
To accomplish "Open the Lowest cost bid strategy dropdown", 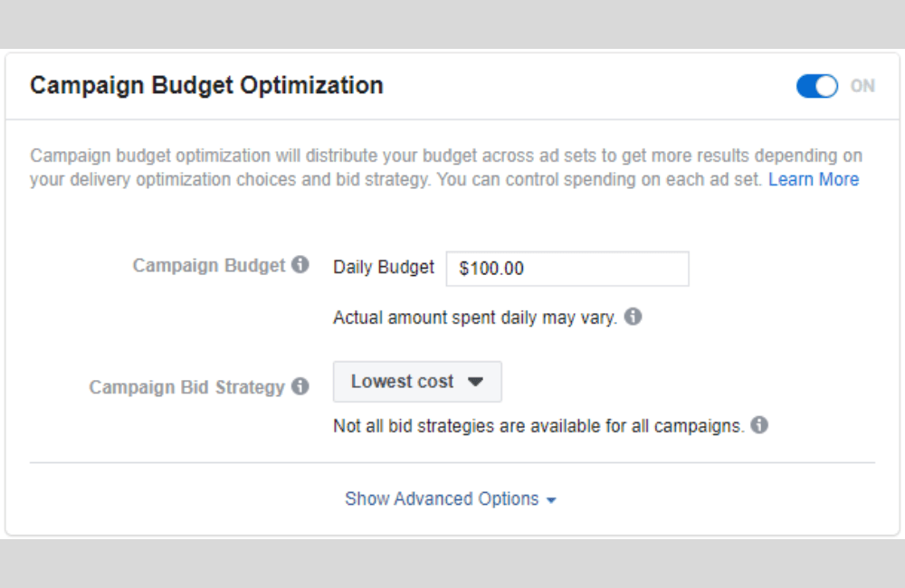I will click(x=417, y=381).
